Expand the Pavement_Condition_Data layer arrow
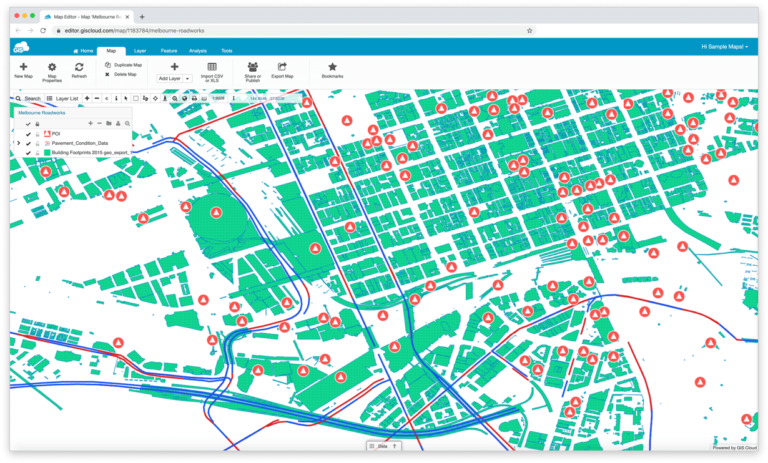Viewport: 768px width, 463px height. pyautogui.click(x=18, y=144)
